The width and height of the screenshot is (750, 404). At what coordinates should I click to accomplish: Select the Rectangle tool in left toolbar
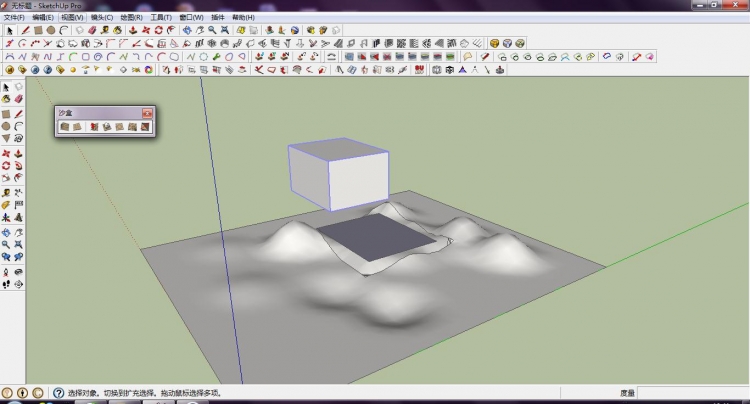(x=6, y=114)
